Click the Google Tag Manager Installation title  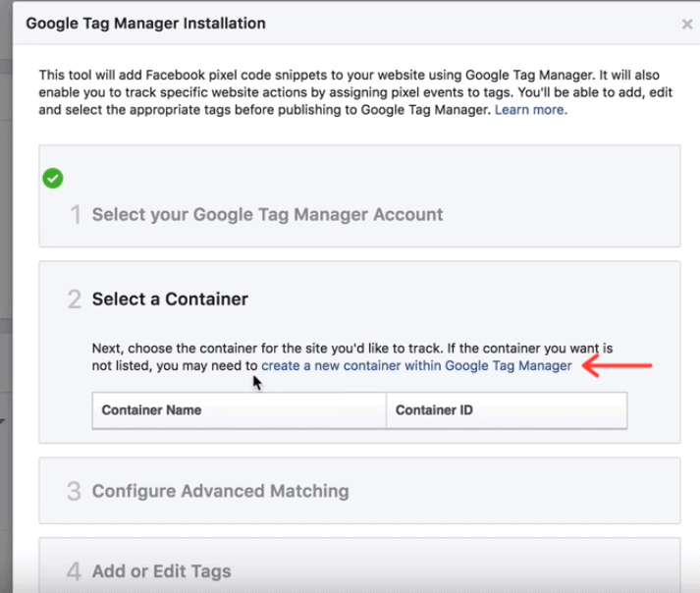tap(146, 24)
